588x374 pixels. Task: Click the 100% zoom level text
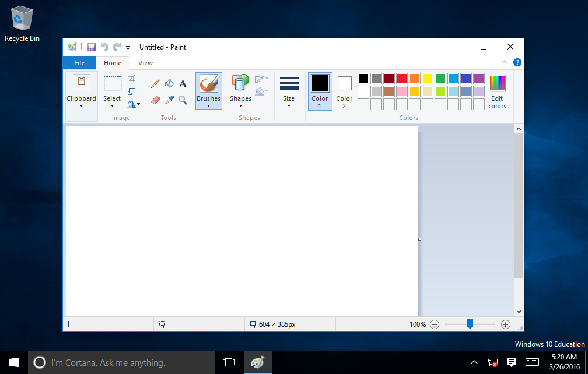click(418, 324)
